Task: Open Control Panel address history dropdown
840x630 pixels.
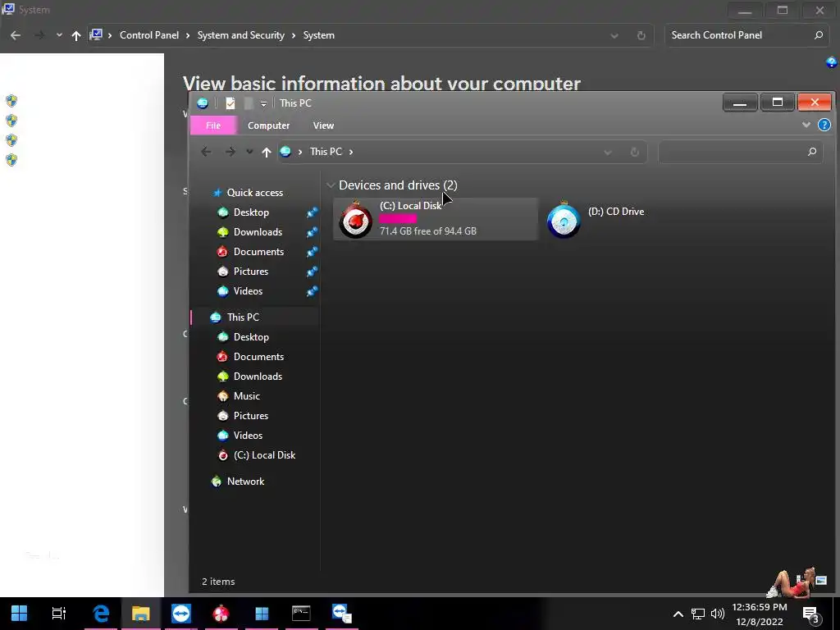Action: (x=614, y=36)
